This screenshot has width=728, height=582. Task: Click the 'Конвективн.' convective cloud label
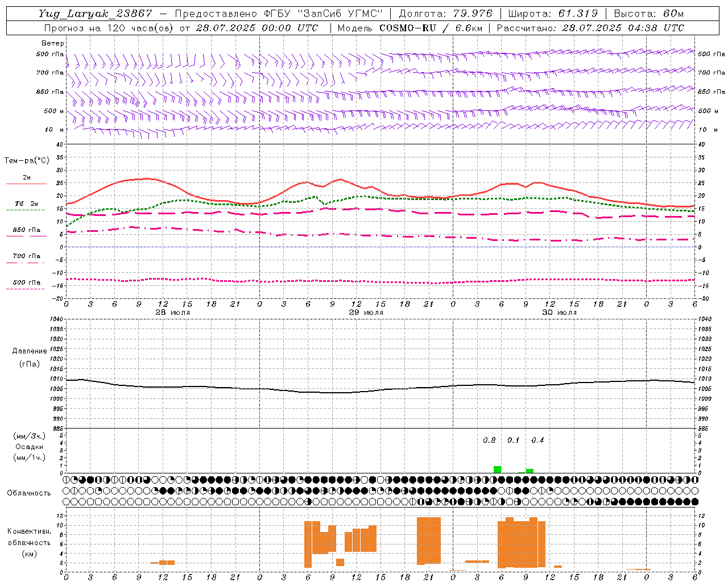30,531
